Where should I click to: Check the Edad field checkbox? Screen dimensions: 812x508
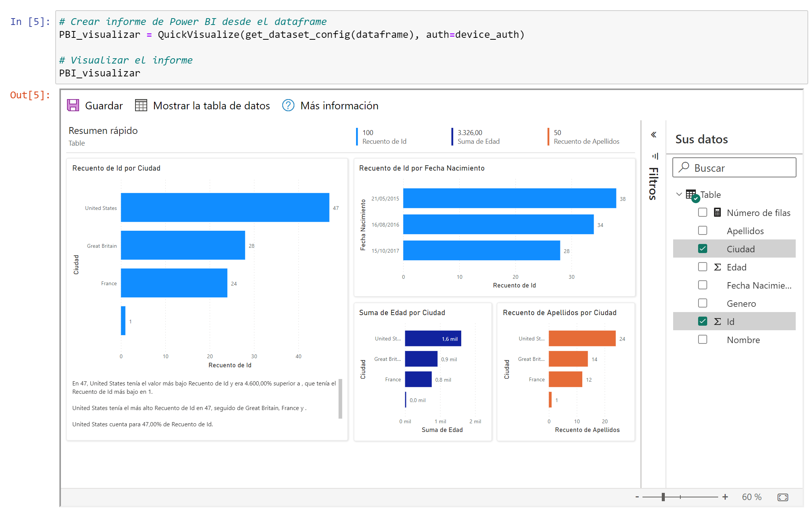[703, 267]
